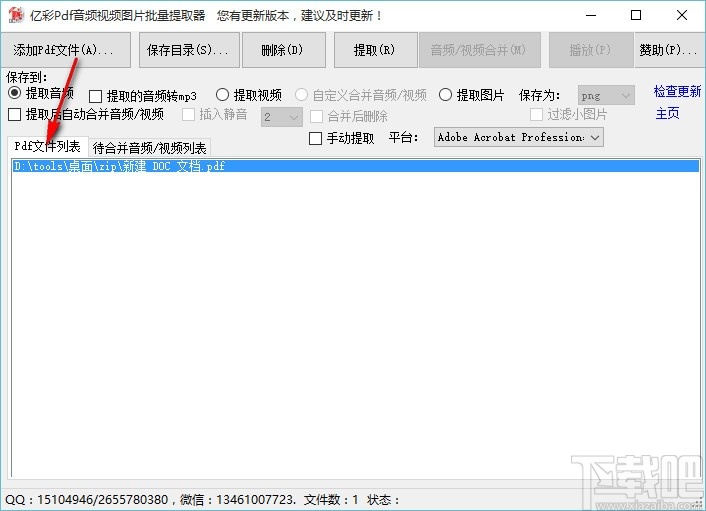Enable the 手动提取 checkbox
Screen dimensions: 706x511
(316, 138)
